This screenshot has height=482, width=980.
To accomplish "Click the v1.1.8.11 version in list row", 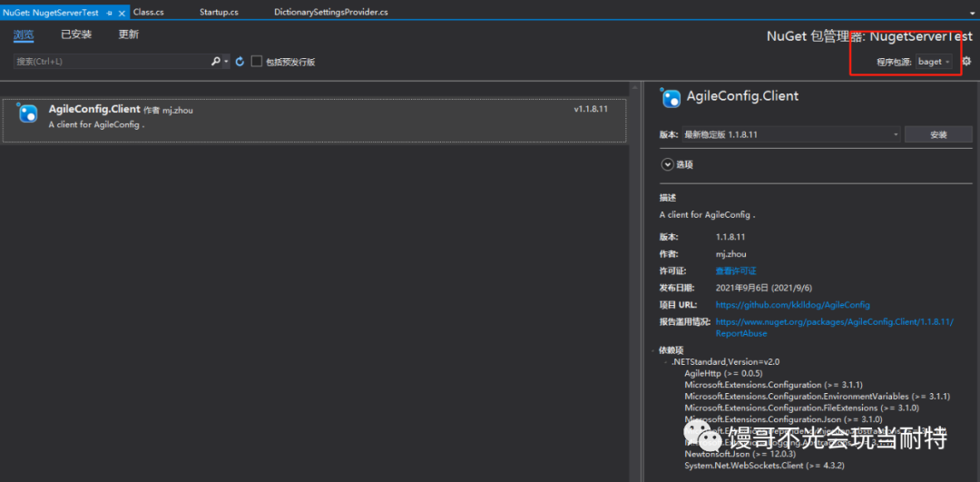I will pyautogui.click(x=591, y=109).
